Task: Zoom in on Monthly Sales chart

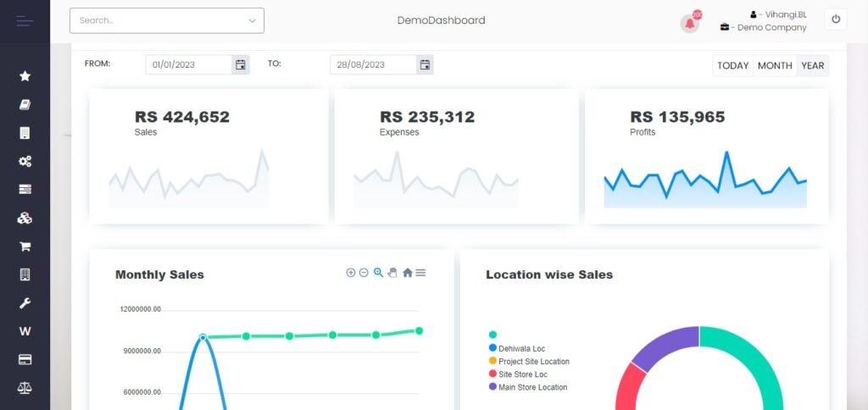Action: pyautogui.click(x=351, y=273)
